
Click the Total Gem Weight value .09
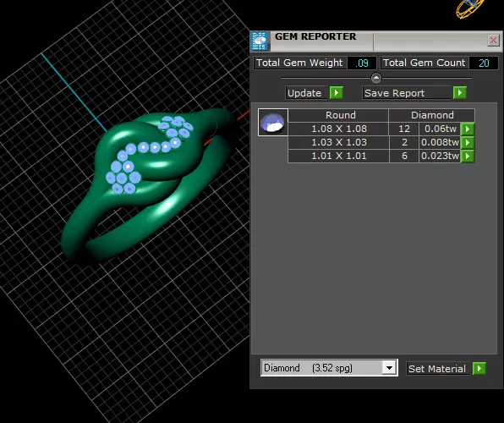362,63
